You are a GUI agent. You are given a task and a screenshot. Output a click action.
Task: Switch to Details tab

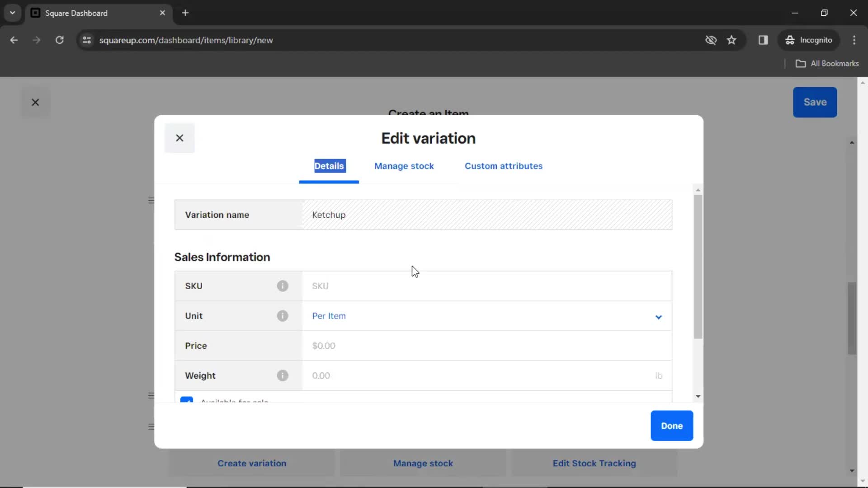tap(329, 166)
